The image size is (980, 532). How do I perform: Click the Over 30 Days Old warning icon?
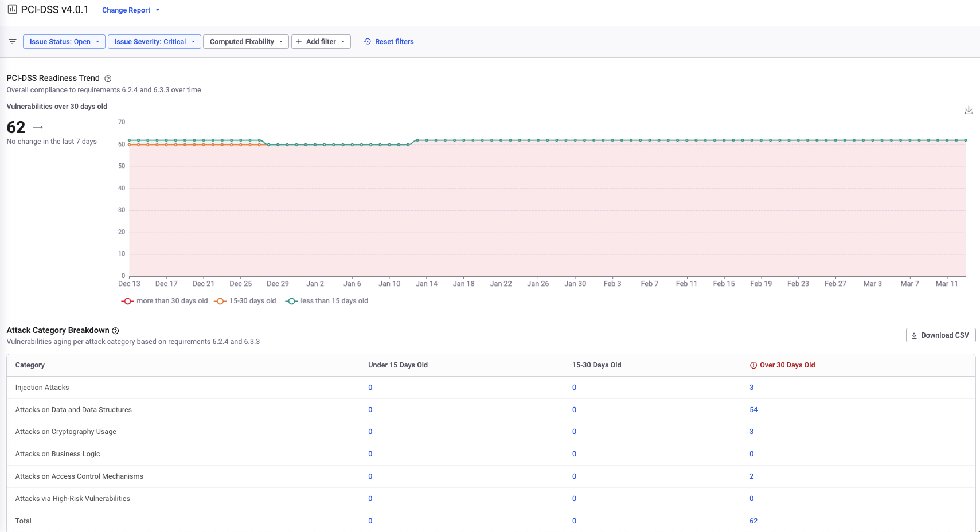coord(753,365)
